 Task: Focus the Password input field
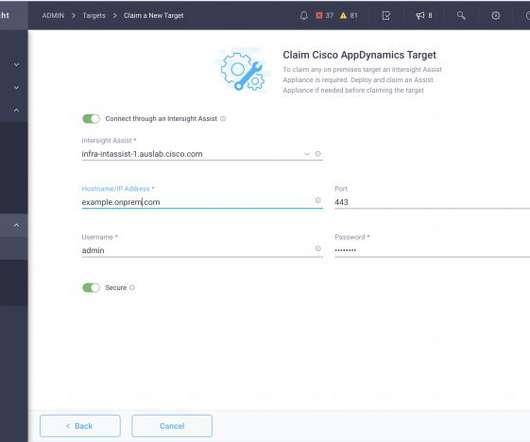432,250
